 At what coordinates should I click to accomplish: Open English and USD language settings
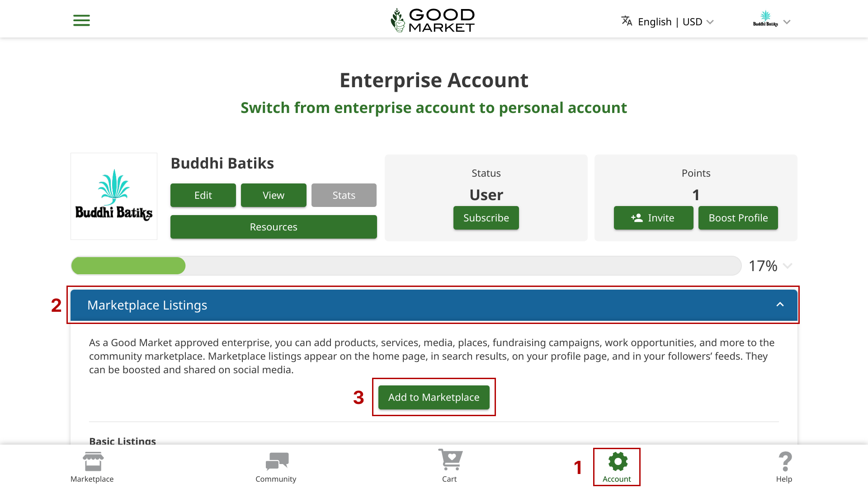pyautogui.click(x=669, y=21)
